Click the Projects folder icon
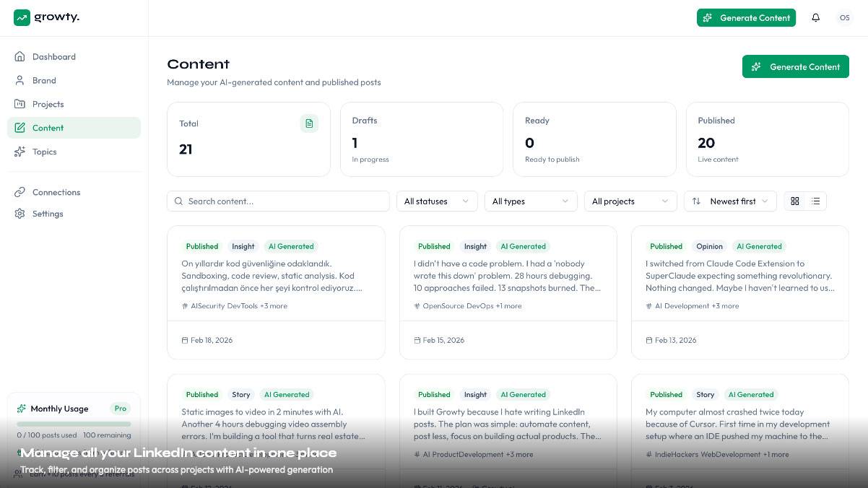The height and width of the screenshot is (488, 868). [x=19, y=104]
